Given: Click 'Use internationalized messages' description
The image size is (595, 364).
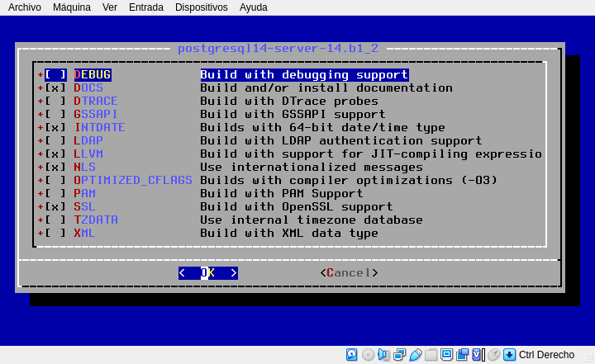Looking at the screenshot, I should (x=312, y=168).
